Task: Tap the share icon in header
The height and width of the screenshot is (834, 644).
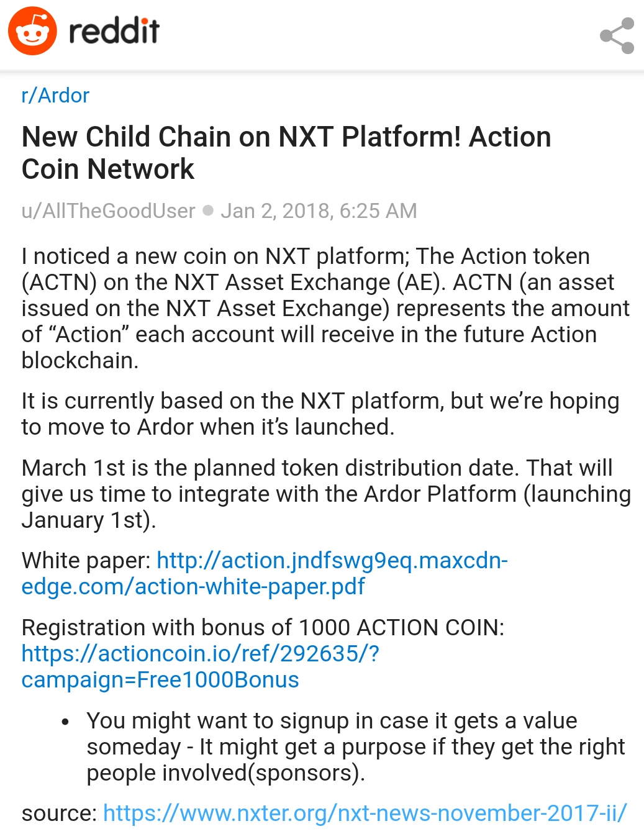Action: coord(617,36)
